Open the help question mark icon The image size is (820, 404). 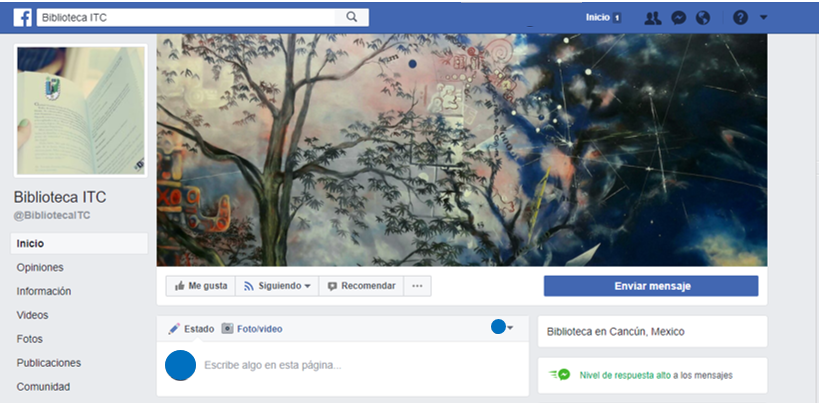(x=741, y=18)
